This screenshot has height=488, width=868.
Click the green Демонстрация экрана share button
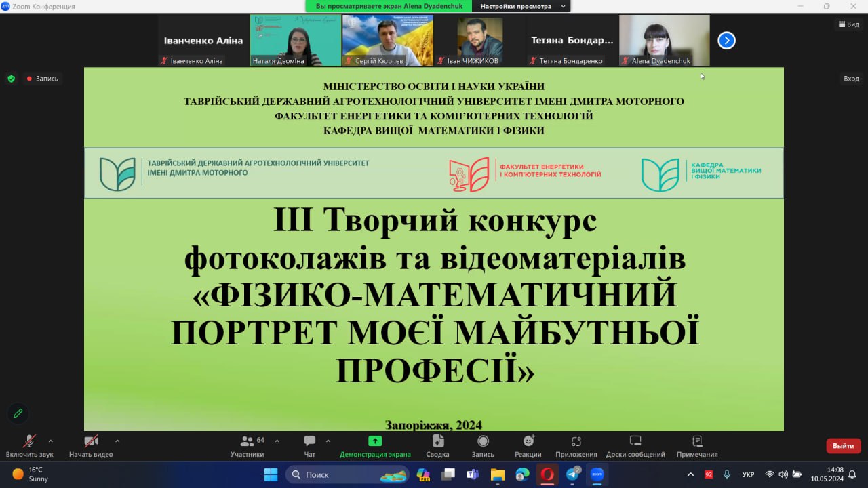(x=375, y=446)
